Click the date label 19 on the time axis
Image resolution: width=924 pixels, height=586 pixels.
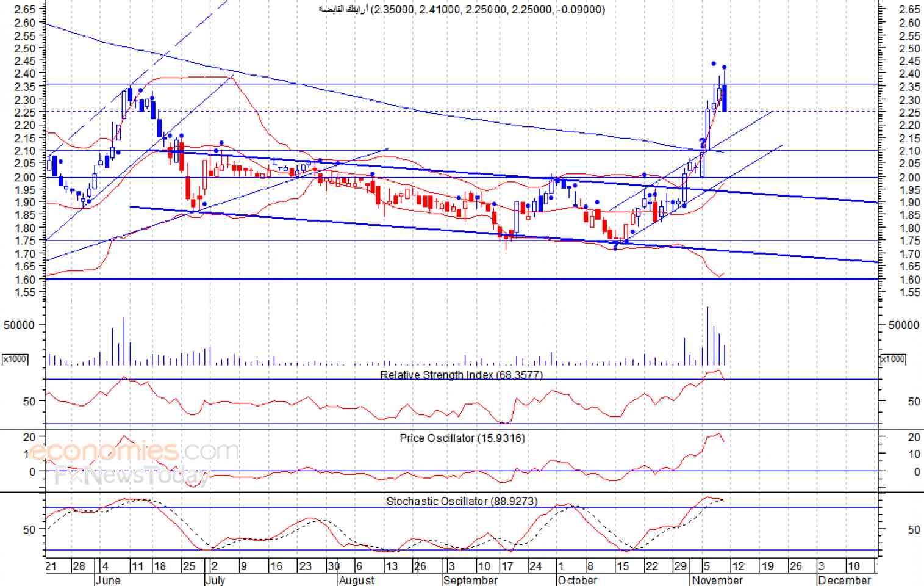point(767,566)
